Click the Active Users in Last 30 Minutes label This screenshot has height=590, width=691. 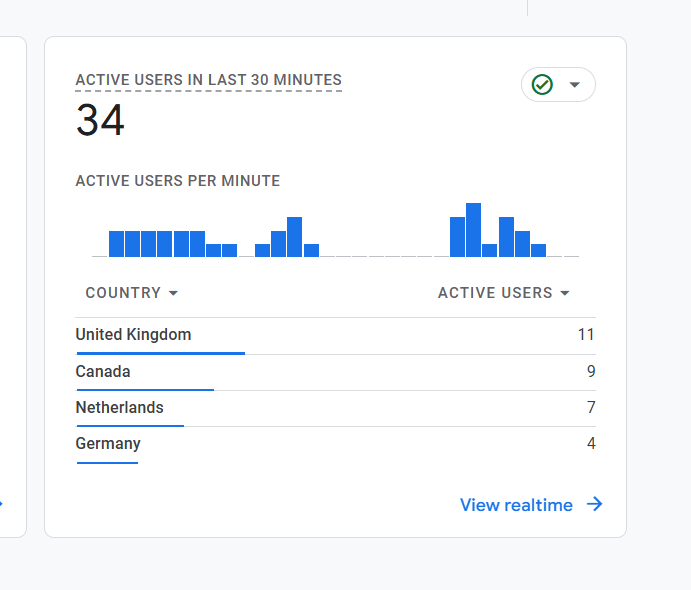[x=208, y=80]
